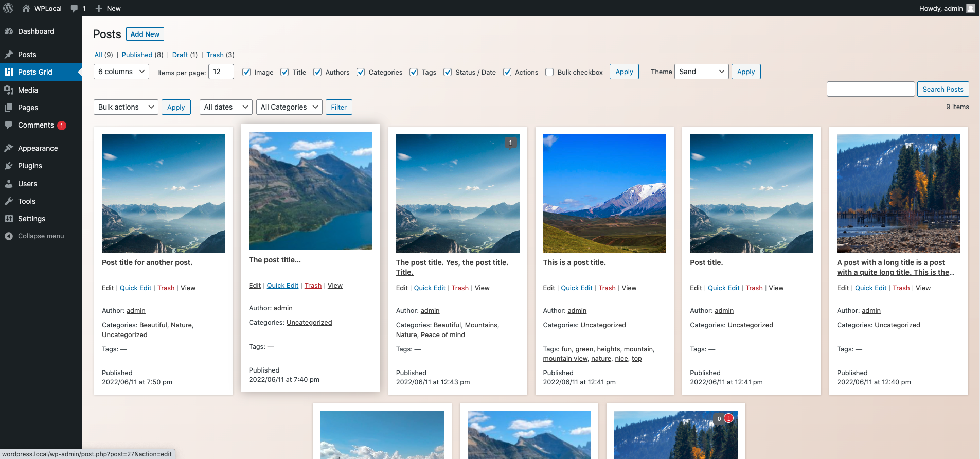Click the Add New button

point(145,34)
